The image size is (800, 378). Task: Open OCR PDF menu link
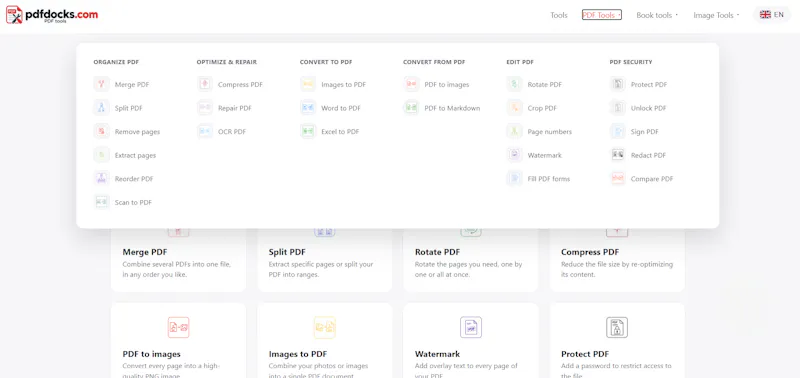tap(232, 132)
